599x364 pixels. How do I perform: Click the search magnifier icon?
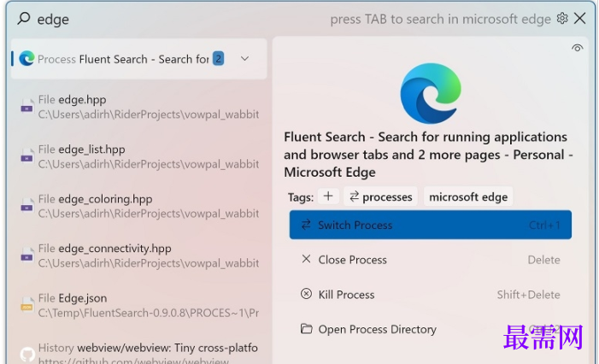click(x=24, y=18)
